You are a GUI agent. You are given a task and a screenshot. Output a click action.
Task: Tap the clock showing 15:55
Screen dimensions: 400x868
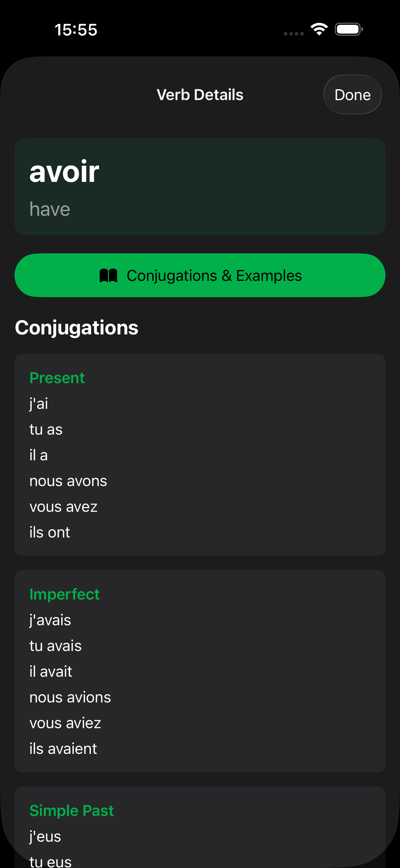tap(76, 30)
